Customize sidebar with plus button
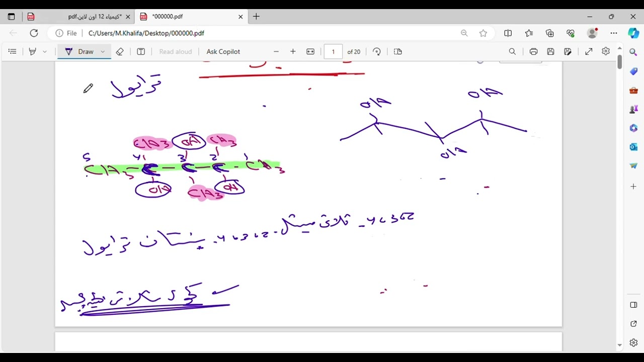Viewport: 644px width, 362px height. click(x=633, y=187)
